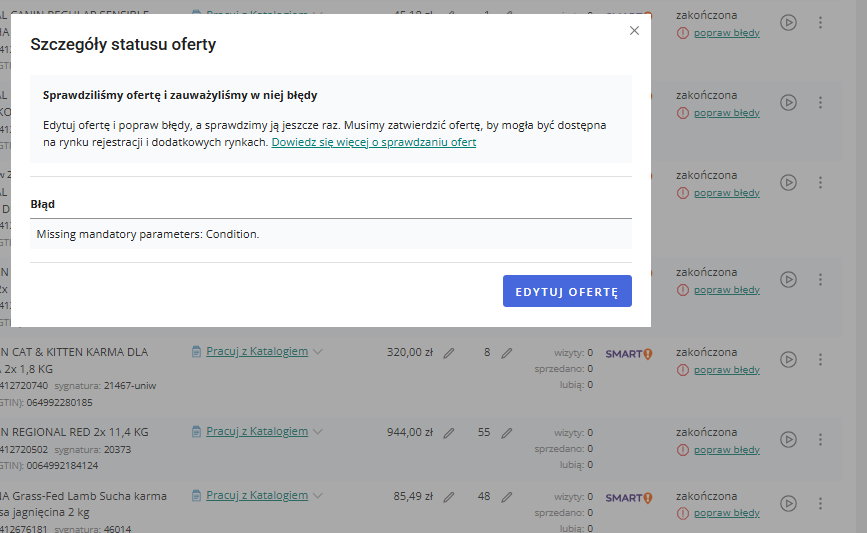
Task: Expand chevron beside Pracuj z Katalogiem, 85,49 zł row
Action: pos(318,496)
